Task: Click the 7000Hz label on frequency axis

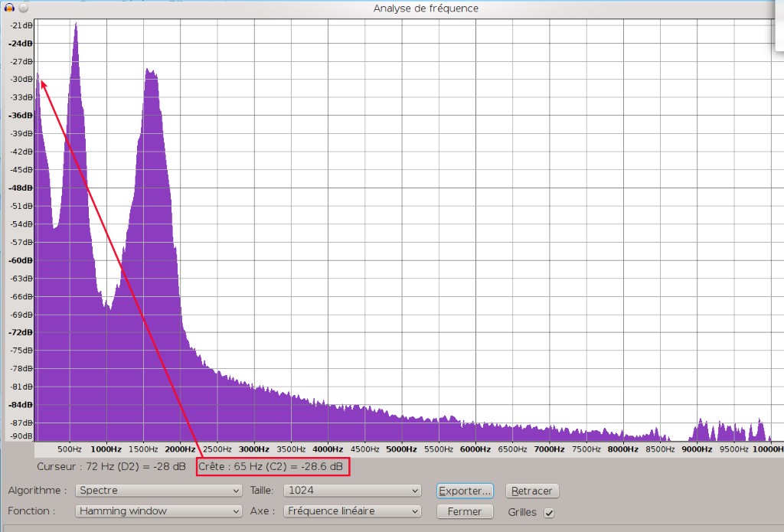Action: click(549, 449)
